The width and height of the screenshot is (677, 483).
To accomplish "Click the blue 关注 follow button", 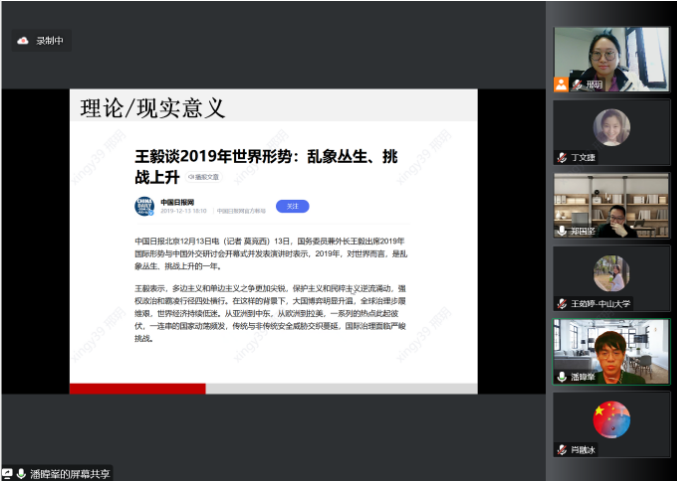I will point(292,206).
